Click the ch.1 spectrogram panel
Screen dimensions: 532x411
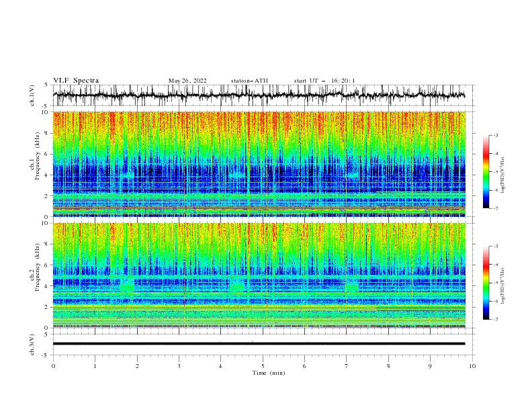(259, 164)
